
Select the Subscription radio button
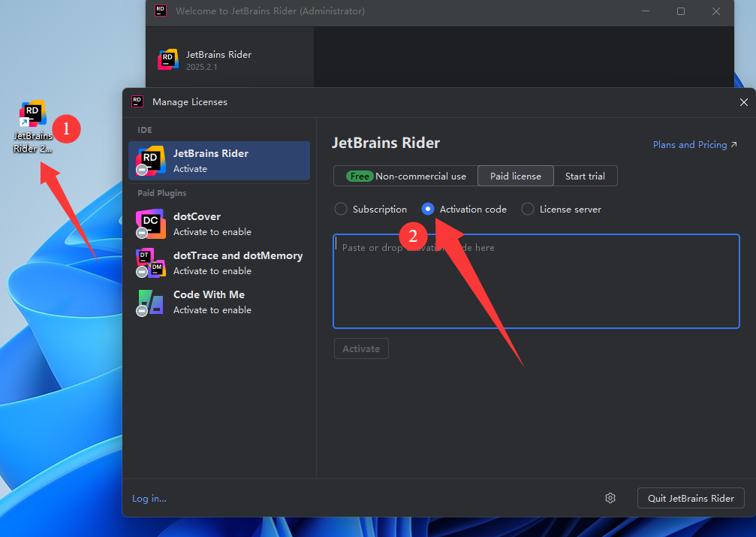(x=341, y=209)
